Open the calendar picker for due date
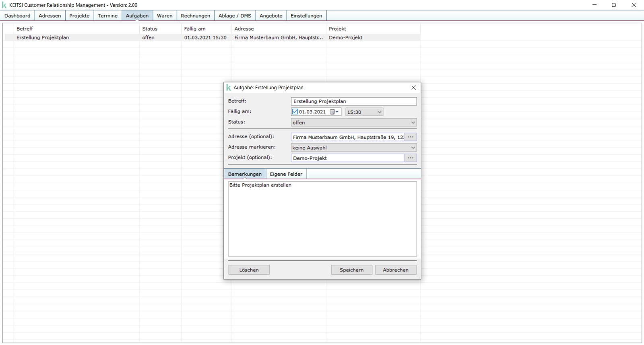The height and width of the screenshot is (345, 644). (x=334, y=112)
